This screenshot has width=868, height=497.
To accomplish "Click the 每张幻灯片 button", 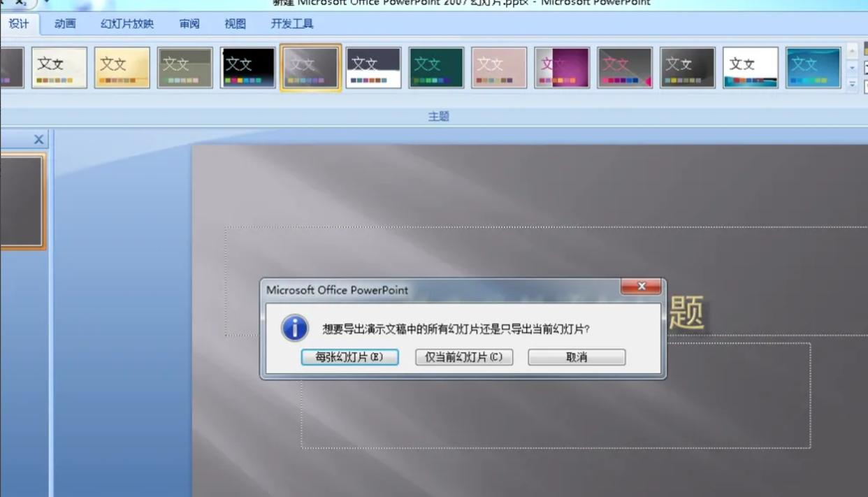I will click(x=350, y=357).
